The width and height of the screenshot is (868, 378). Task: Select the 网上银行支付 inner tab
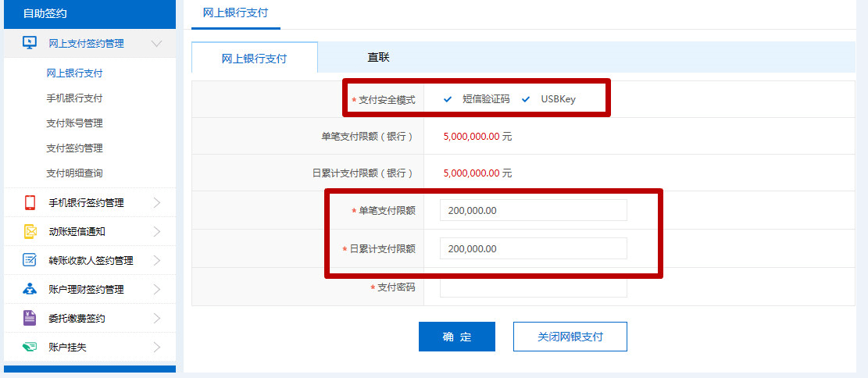tap(254, 59)
